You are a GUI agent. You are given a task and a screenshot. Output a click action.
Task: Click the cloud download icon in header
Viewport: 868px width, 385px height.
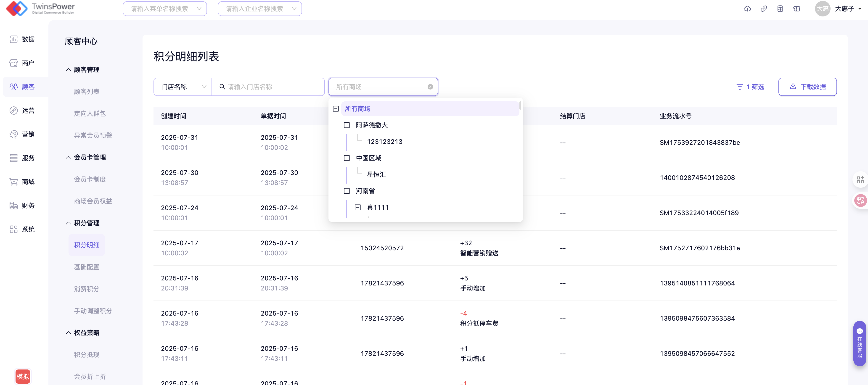click(x=747, y=9)
